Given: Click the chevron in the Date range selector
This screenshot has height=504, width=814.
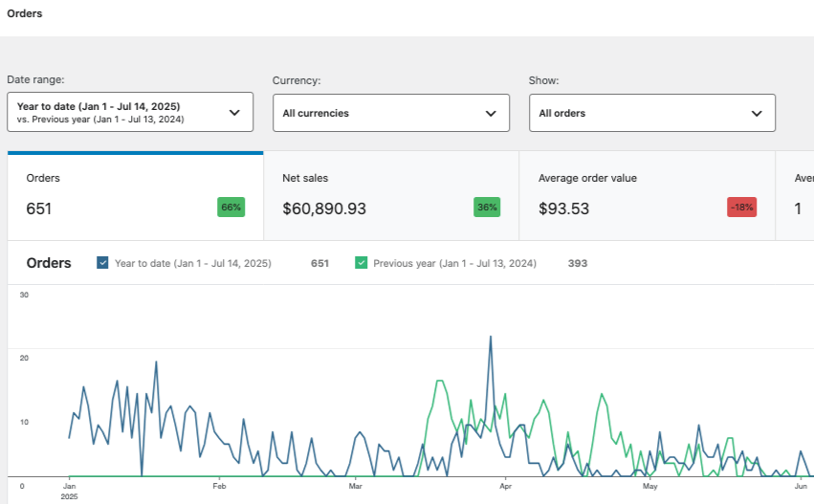Looking at the screenshot, I should pyautogui.click(x=234, y=113).
